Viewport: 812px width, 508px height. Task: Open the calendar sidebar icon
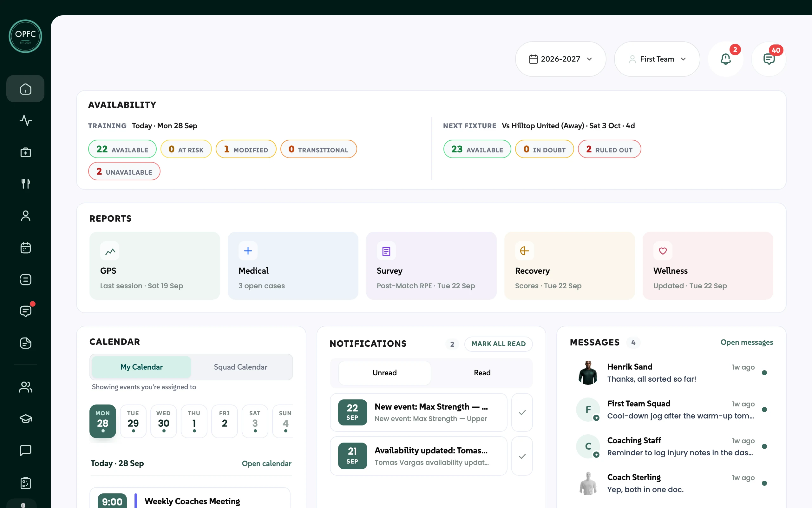[x=25, y=248]
